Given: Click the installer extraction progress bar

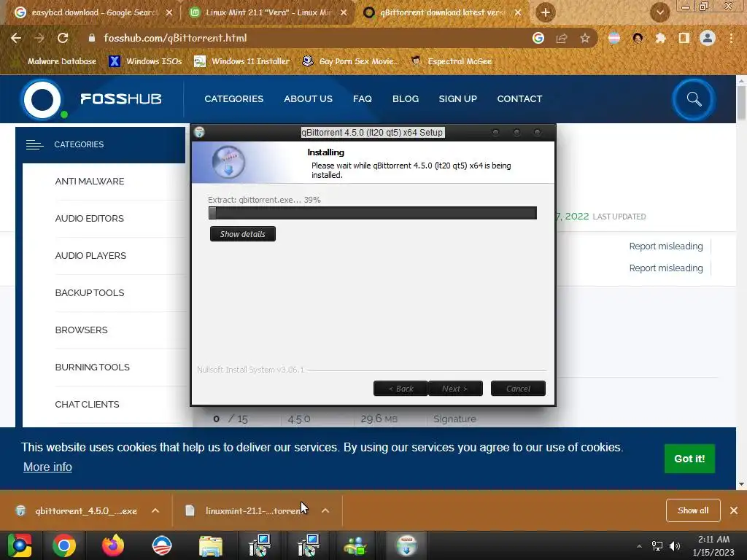Looking at the screenshot, I should 373,213.
